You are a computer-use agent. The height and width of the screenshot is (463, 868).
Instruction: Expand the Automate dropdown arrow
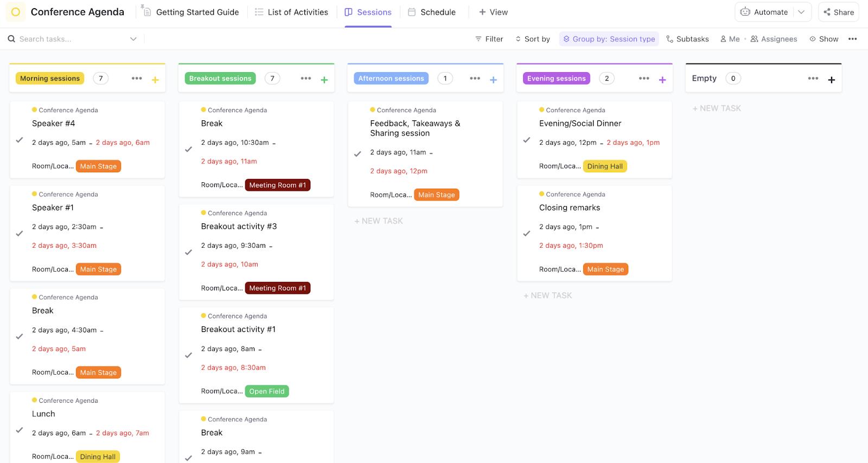pos(801,12)
